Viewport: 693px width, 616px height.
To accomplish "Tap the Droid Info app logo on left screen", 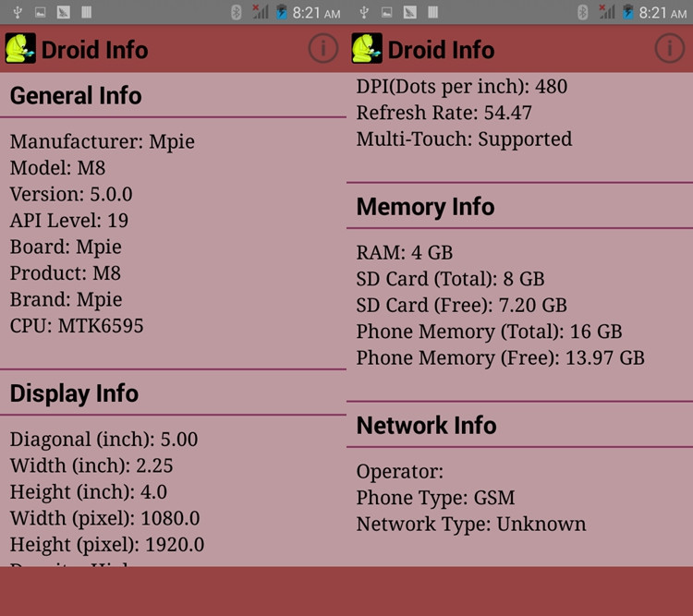I will pyautogui.click(x=20, y=49).
